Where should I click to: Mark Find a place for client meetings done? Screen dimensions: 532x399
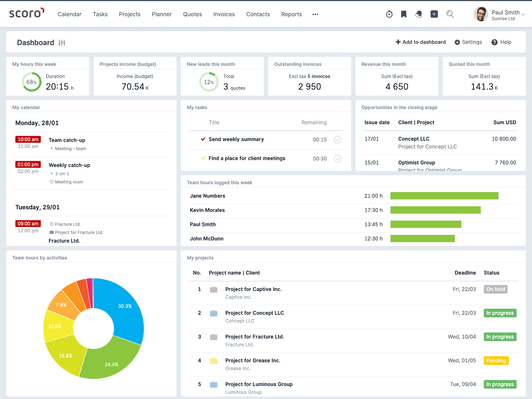point(338,159)
